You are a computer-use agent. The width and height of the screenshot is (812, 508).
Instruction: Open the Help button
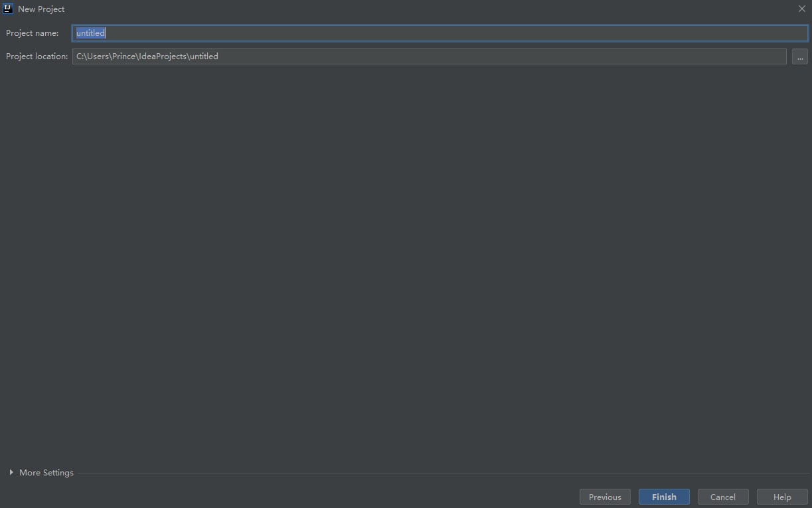point(782,497)
